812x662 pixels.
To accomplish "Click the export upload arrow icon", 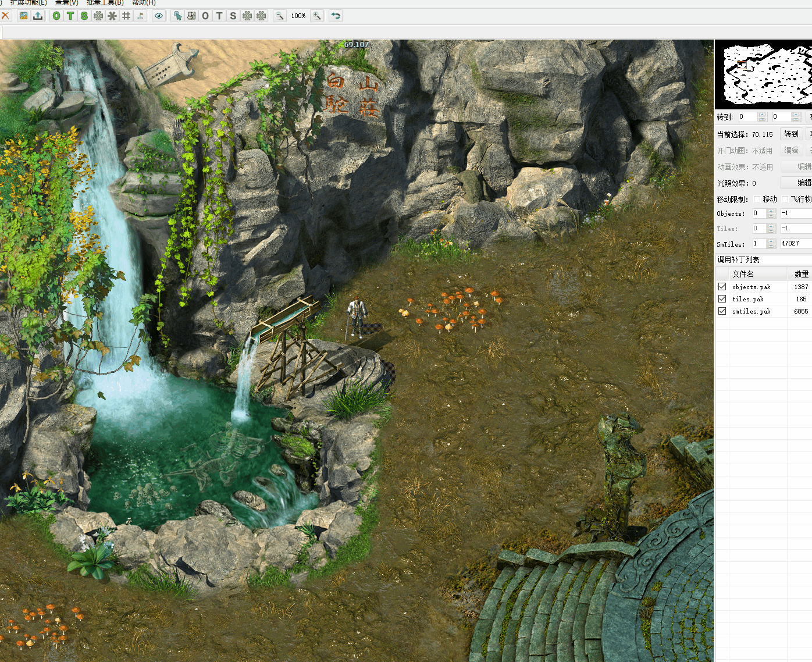I will click(x=38, y=16).
